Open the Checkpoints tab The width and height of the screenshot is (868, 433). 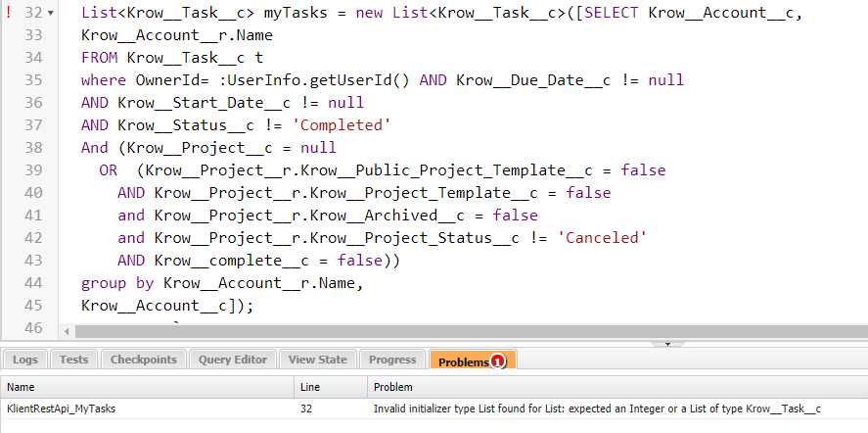(144, 360)
